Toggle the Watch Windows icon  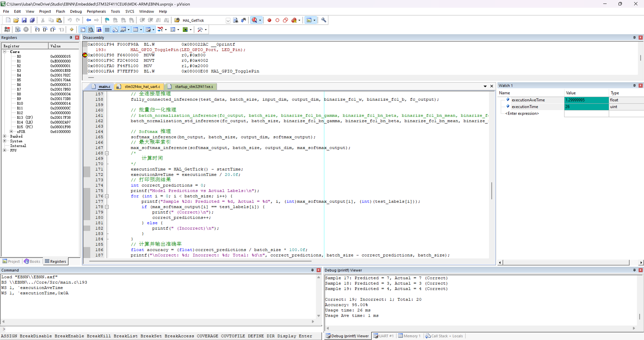123,30
